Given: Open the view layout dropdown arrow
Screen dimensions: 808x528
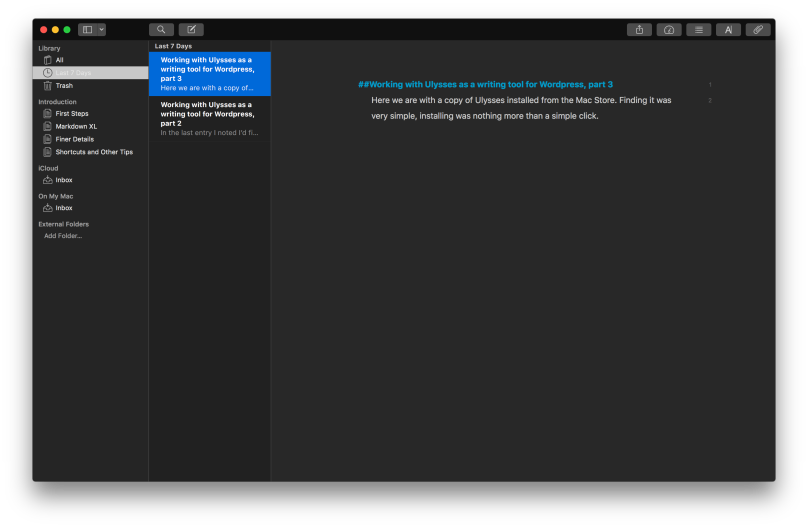Looking at the screenshot, I should (102, 30).
